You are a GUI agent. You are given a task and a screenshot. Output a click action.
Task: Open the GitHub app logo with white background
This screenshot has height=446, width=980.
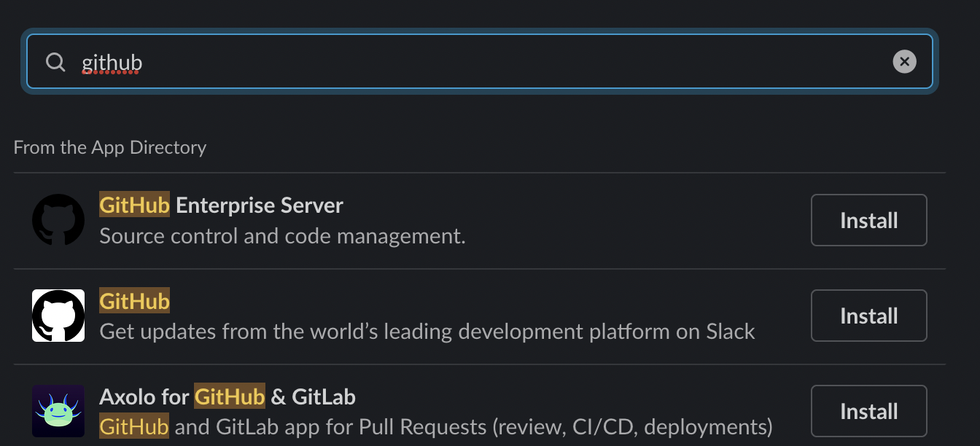click(x=58, y=316)
